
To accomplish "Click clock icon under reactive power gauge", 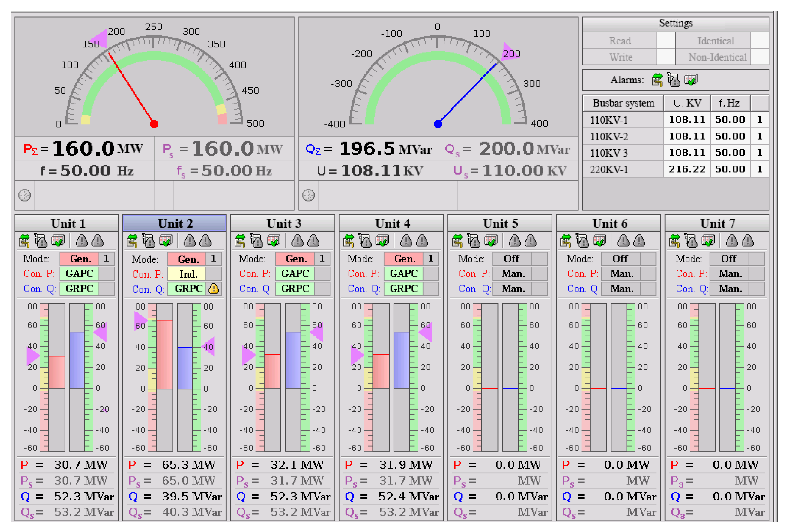I will point(308,195).
